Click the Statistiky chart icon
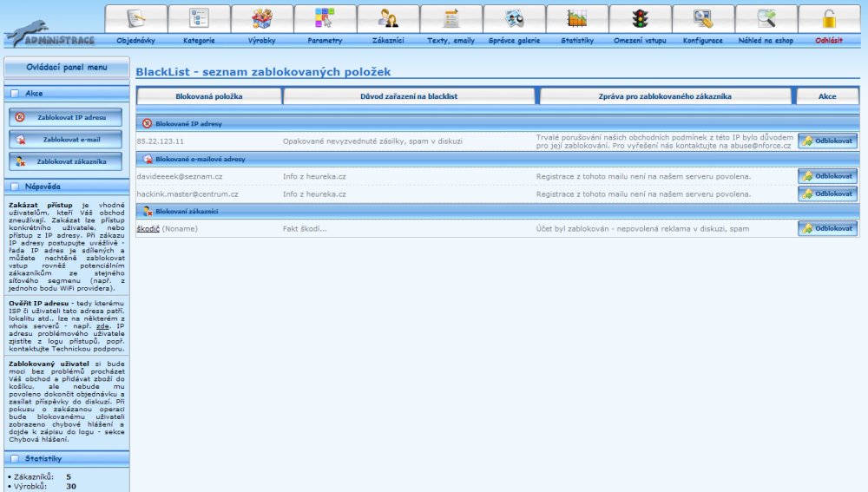868x492 pixels. tap(576, 19)
